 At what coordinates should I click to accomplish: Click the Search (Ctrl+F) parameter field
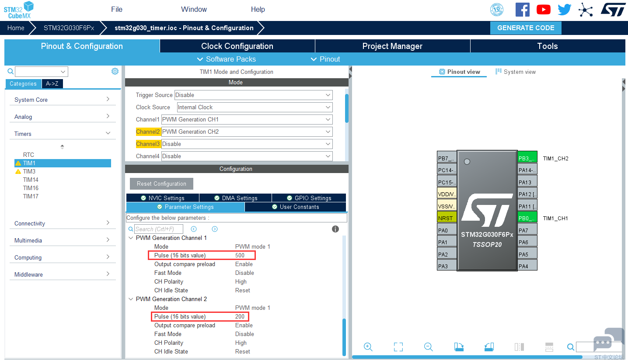click(x=159, y=229)
